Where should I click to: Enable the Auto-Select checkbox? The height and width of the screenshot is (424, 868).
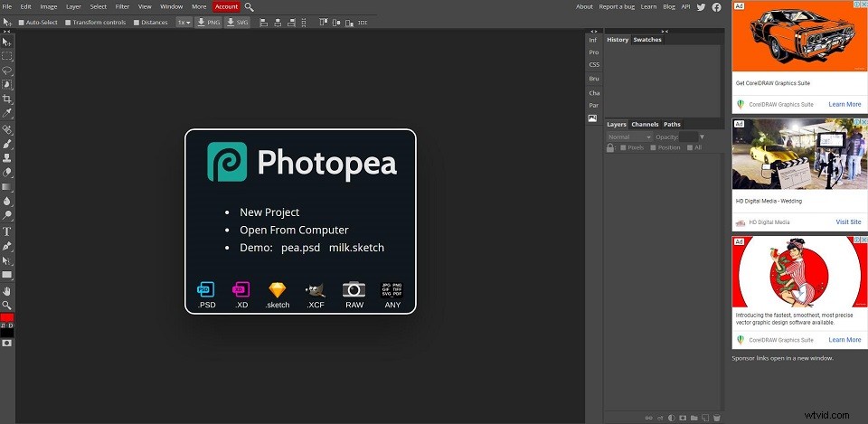click(21, 22)
